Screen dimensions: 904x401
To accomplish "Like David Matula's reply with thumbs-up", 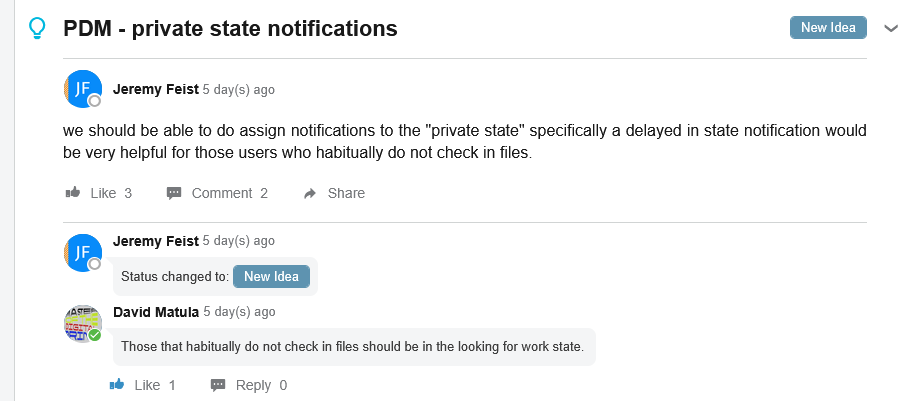I will [x=117, y=385].
